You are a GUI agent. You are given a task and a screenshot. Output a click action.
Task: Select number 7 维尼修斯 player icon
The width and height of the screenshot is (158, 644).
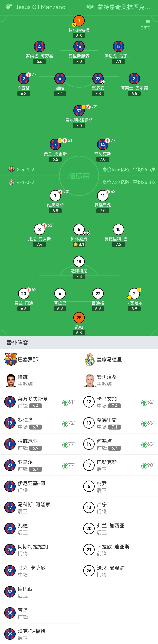pyautogui.click(x=55, y=196)
